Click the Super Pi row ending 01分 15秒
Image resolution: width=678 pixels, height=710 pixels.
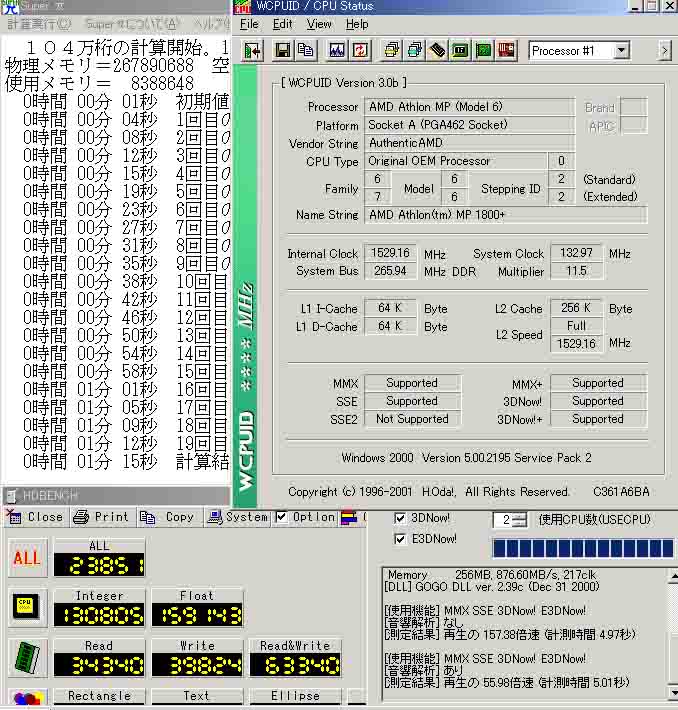[x=126, y=461]
